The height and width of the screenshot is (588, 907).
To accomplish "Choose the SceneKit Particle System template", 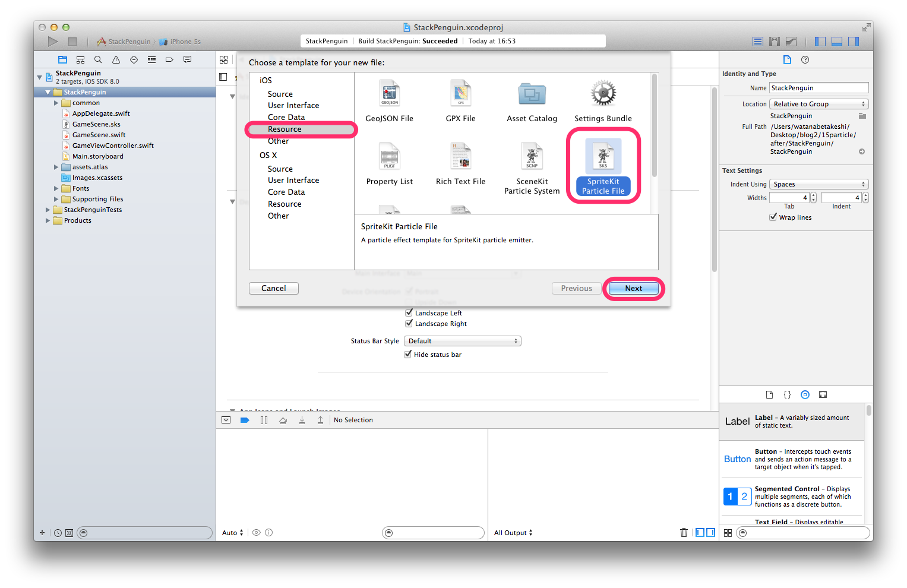I will click(532, 157).
